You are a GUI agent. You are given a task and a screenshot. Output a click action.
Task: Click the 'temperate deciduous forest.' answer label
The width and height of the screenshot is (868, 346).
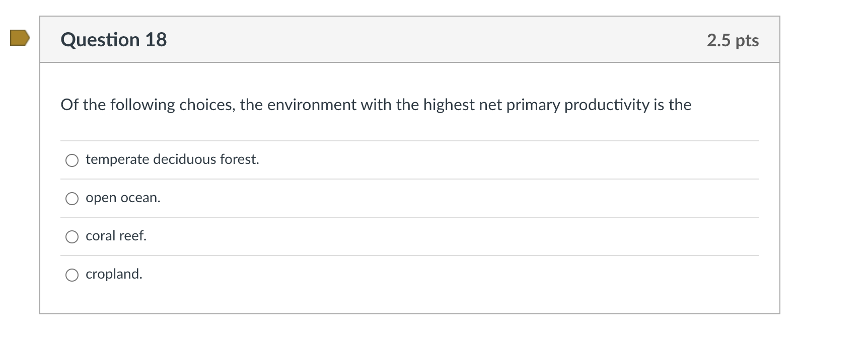pos(172,159)
